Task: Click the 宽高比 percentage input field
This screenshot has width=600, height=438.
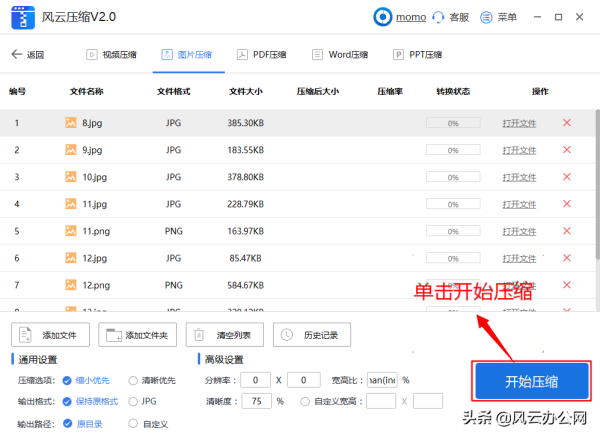Action: (x=382, y=380)
